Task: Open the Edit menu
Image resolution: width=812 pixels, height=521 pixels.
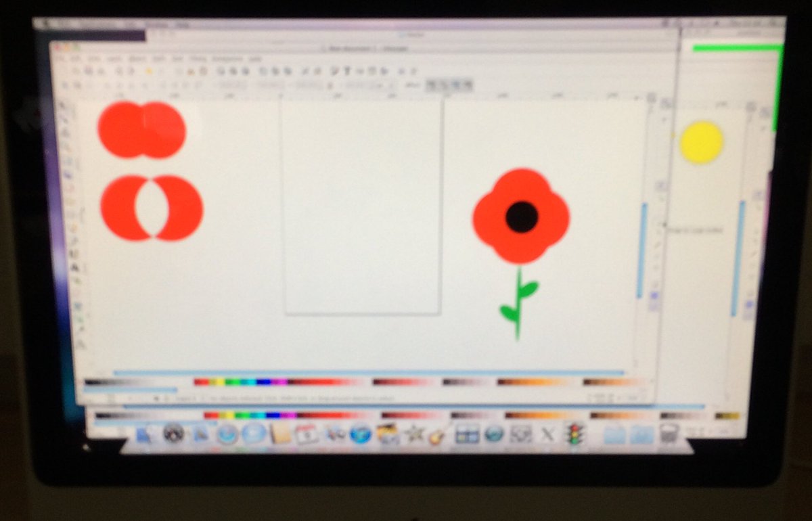Action: click(76, 59)
